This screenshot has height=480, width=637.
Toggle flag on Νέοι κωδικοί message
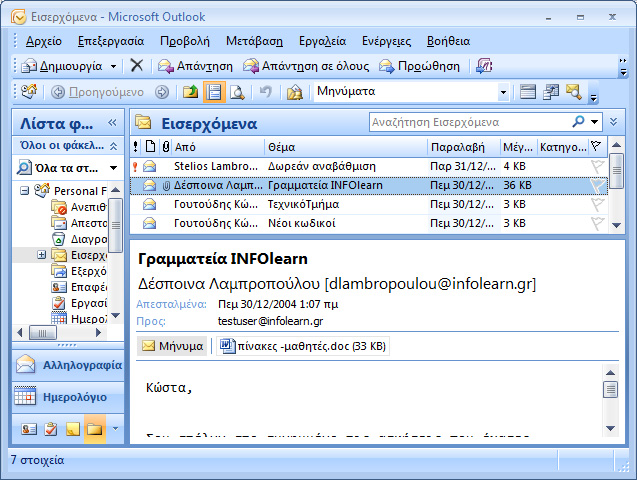pos(597,223)
